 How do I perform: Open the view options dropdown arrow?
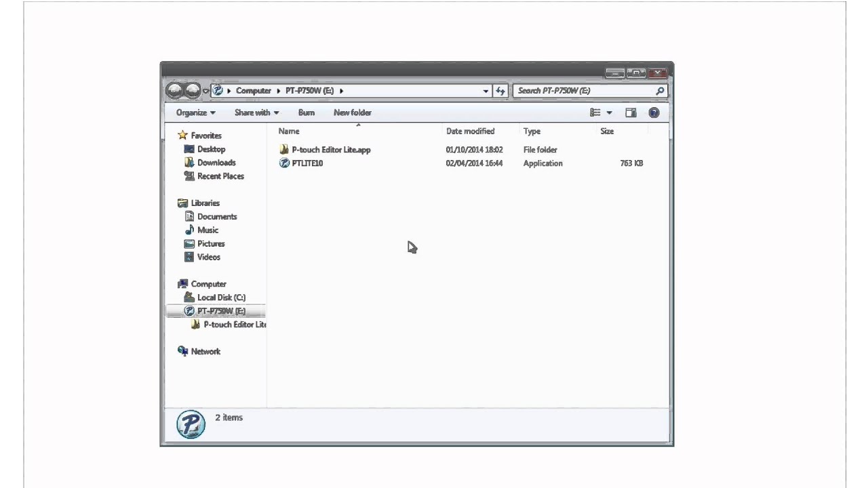(x=609, y=113)
